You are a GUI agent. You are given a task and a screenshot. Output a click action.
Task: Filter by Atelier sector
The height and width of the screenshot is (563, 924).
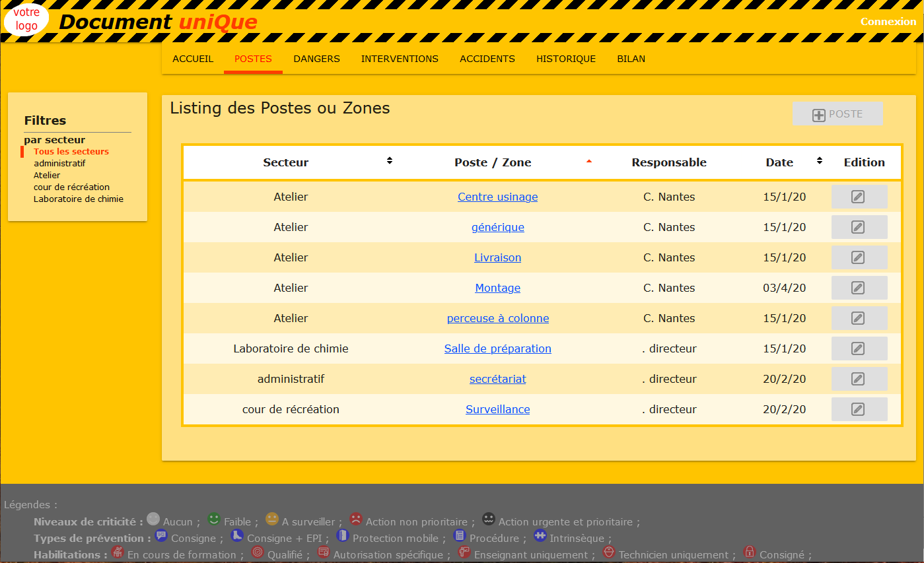[x=47, y=176]
